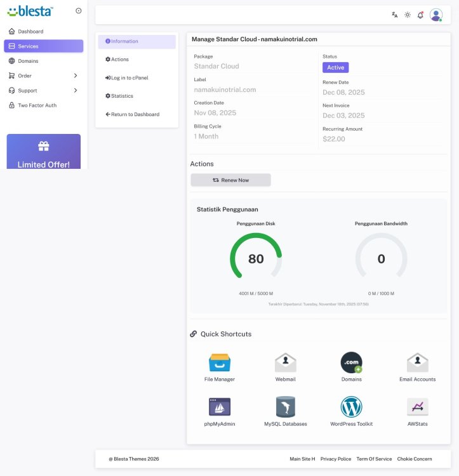Open the MySQL Databases icon
This screenshot has width=459, height=476.
[286, 407]
